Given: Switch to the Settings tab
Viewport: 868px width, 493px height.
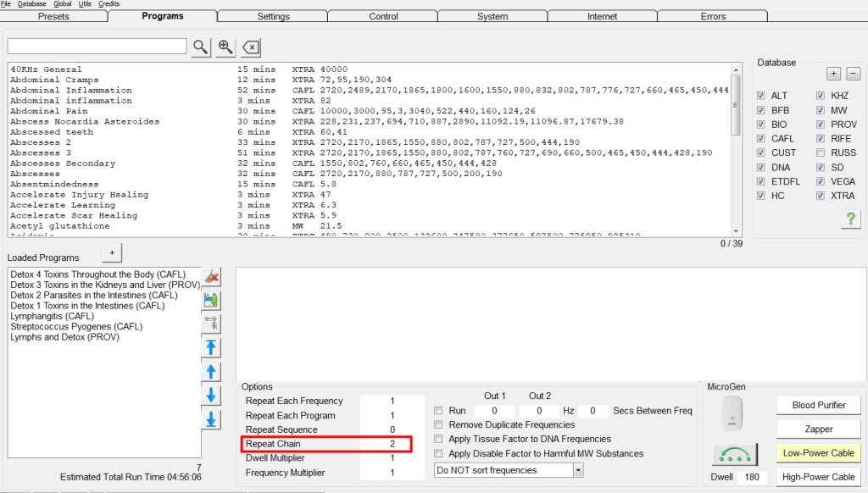Looking at the screenshot, I should (x=272, y=16).
